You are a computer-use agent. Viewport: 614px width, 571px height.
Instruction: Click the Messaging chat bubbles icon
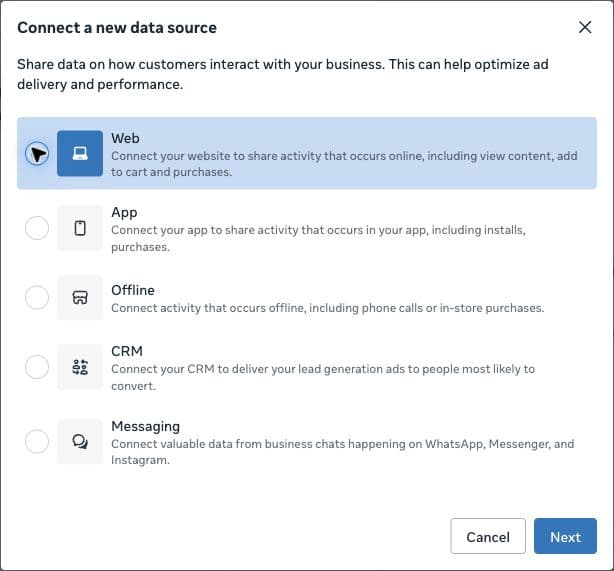(x=80, y=442)
